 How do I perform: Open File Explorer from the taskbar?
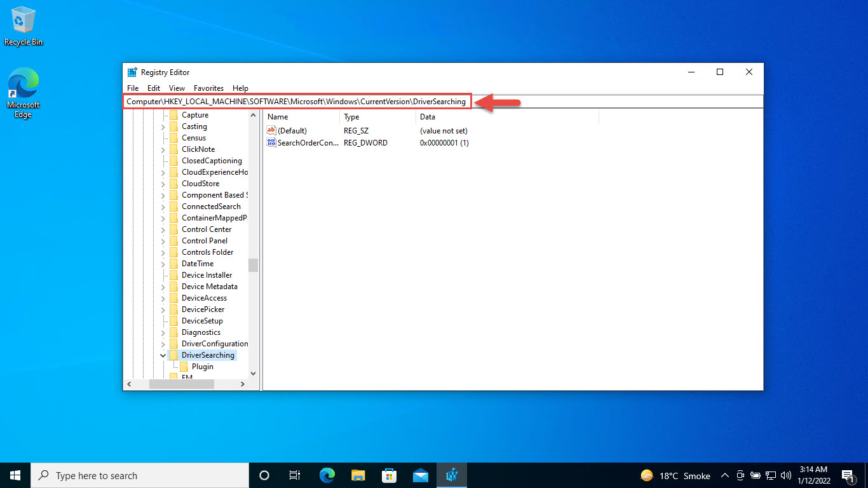tap(358, 475)
